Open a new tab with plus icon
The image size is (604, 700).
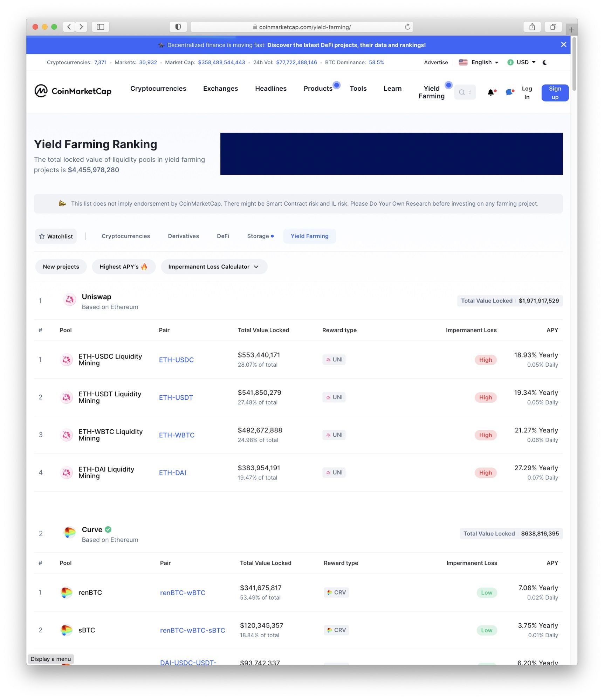click(x=571, y=30)
